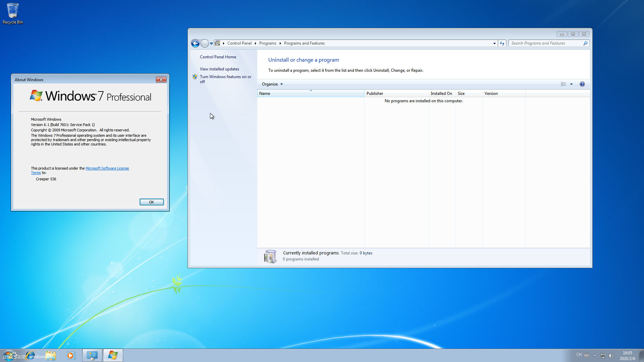Image resolution: width=644 pixels, height=362 pixels.
Task: Click the keyboard icon in language bar
Action: [x=587, y=355]
